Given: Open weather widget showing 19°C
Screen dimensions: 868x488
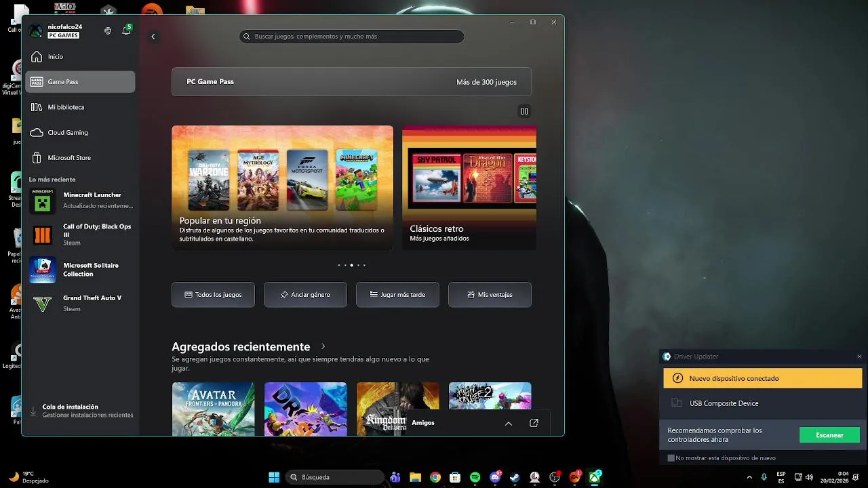Looking at the screenshot, I should pyautogui.click(x=28, y=477).
